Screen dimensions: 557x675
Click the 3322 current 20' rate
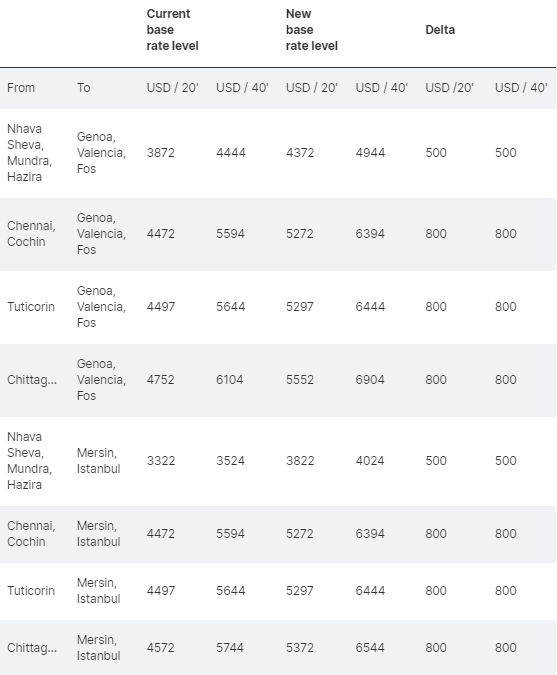161,461
